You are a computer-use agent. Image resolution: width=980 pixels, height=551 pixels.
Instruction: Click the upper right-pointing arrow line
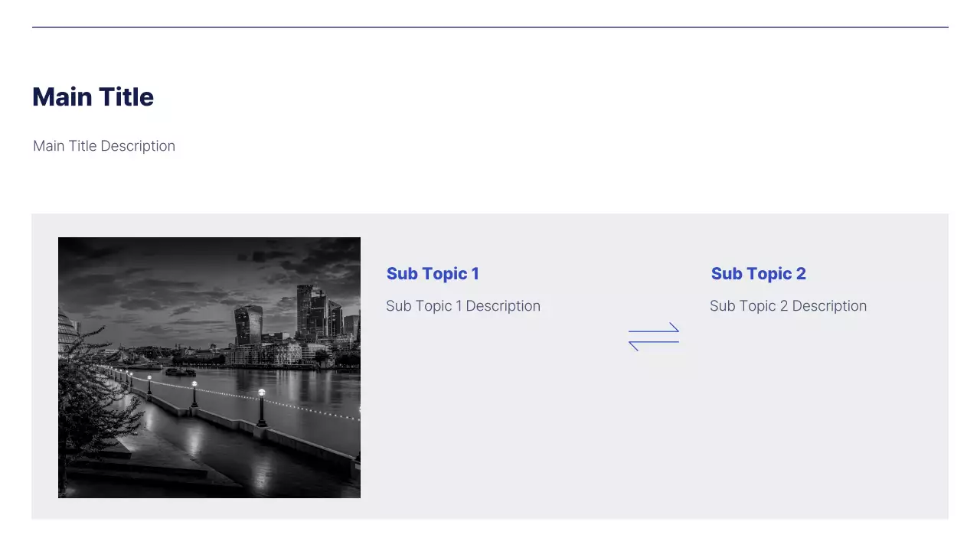(654, 331)
